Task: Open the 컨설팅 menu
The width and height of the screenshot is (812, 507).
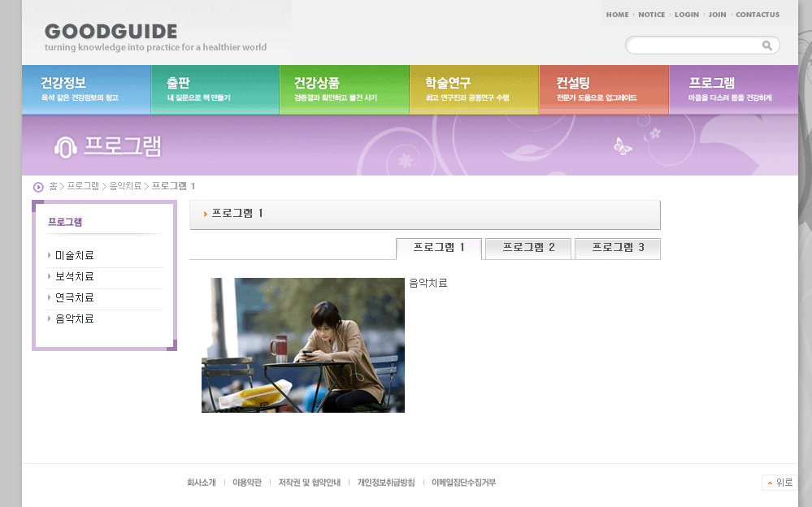Action: (x=605, y=89)
